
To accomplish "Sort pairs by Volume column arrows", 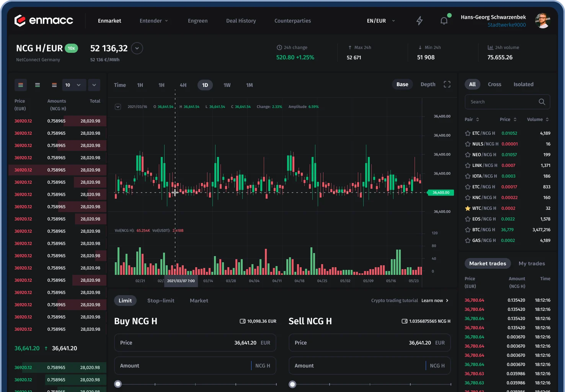I will 547,119.
